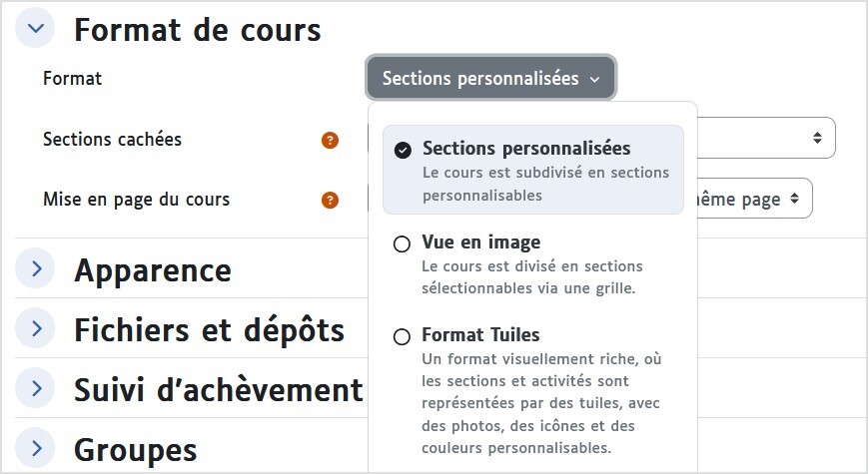Image resolution: width=868 pixels, height=474 pixels.
Task: Choose the Format Tuiles menu title
Action: pyautogui.click(x=480, y=335)
